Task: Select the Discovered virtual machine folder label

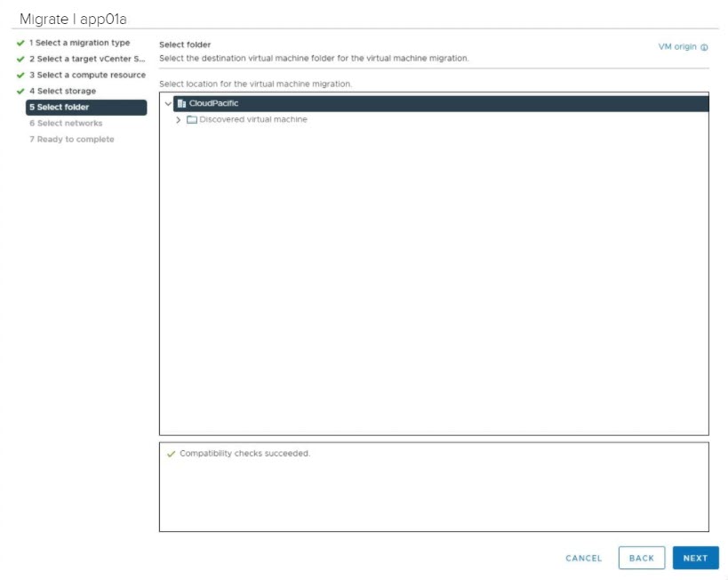Action: [x=253, y=120]
